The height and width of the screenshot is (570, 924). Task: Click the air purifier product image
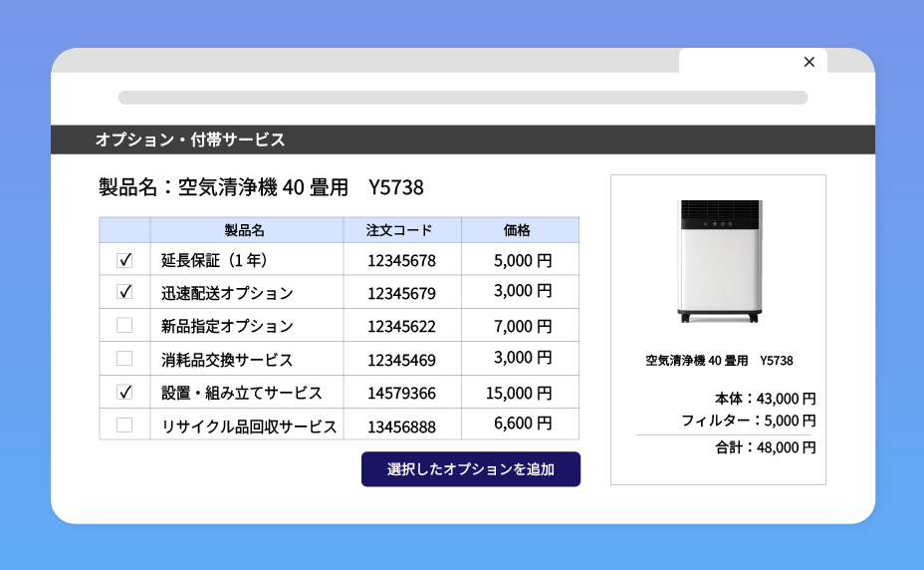click(x=717, y=260)
